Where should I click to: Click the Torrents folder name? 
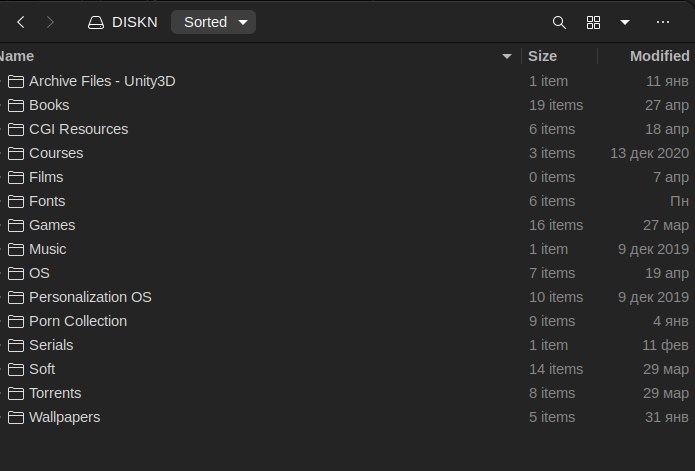click(x=55, y=393)
